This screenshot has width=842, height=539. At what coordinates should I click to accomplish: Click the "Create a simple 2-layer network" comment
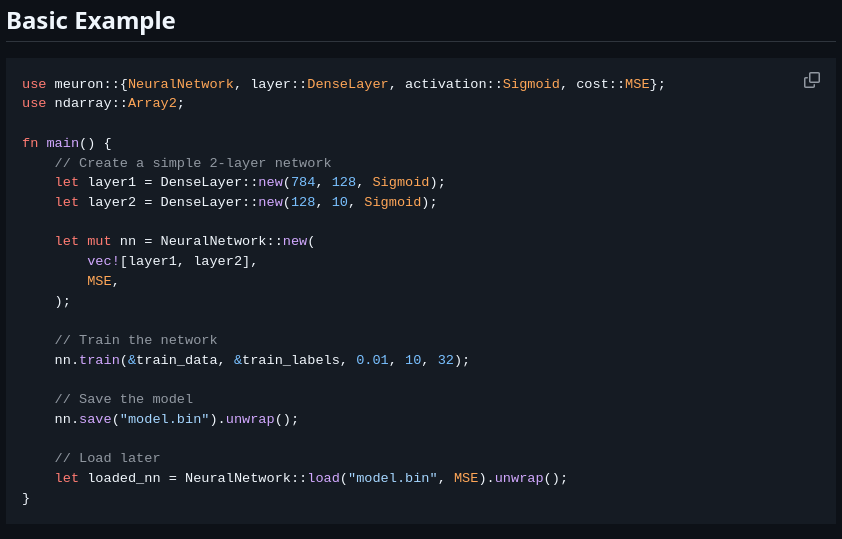[193, 164]
